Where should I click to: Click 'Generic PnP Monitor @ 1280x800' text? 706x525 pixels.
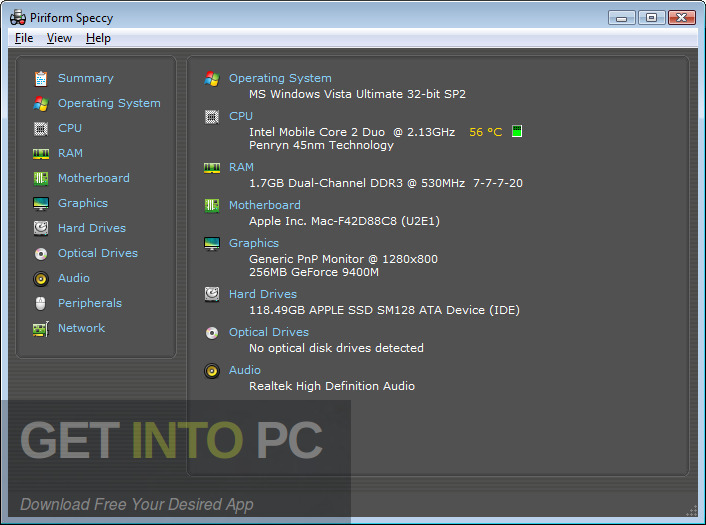pos(344,259)
